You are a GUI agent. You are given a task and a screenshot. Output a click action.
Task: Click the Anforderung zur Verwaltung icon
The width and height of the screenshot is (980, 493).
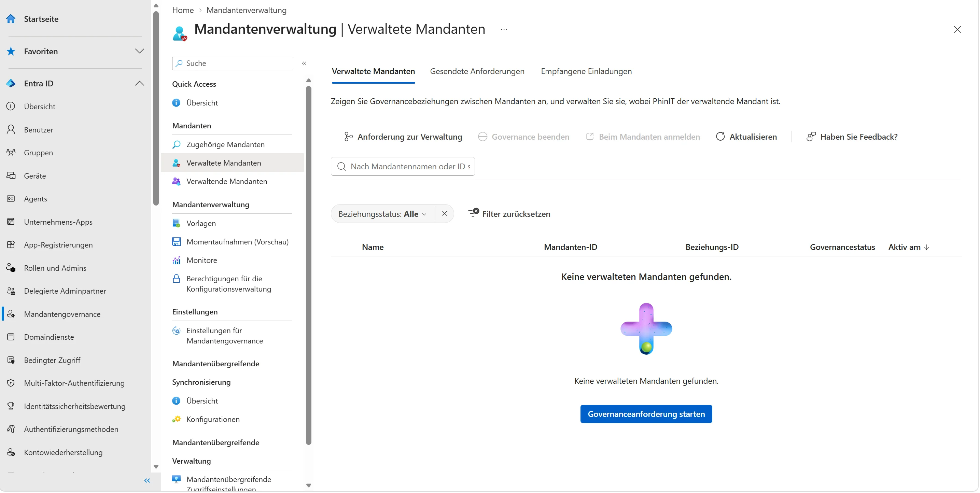pyautogui.click(x=348, y=137)
